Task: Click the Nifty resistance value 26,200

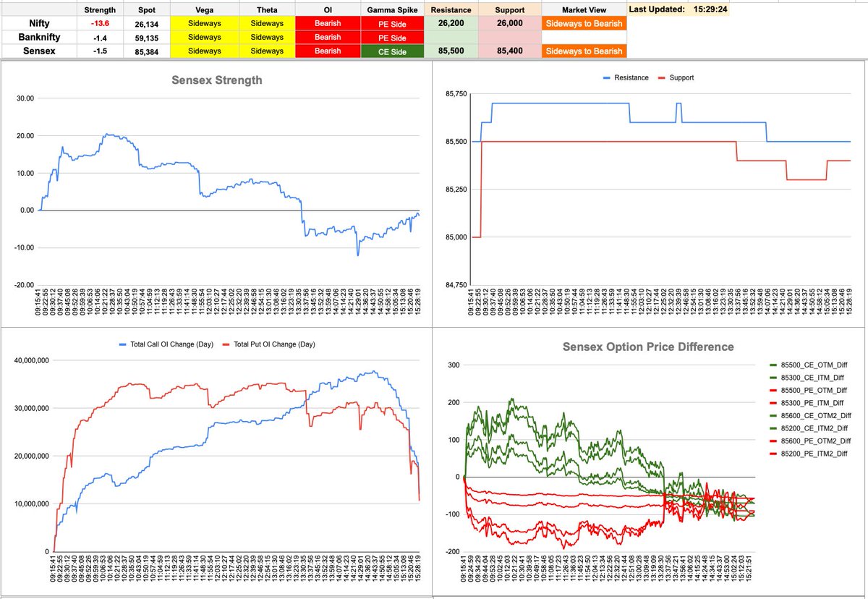Action: (451, 23)
